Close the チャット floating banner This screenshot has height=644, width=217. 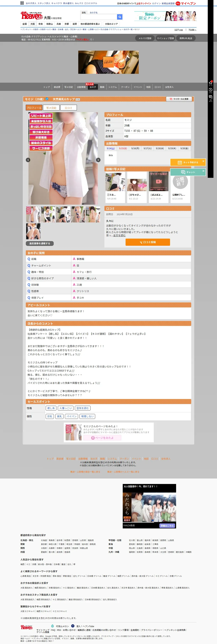[x=203, y=171]
